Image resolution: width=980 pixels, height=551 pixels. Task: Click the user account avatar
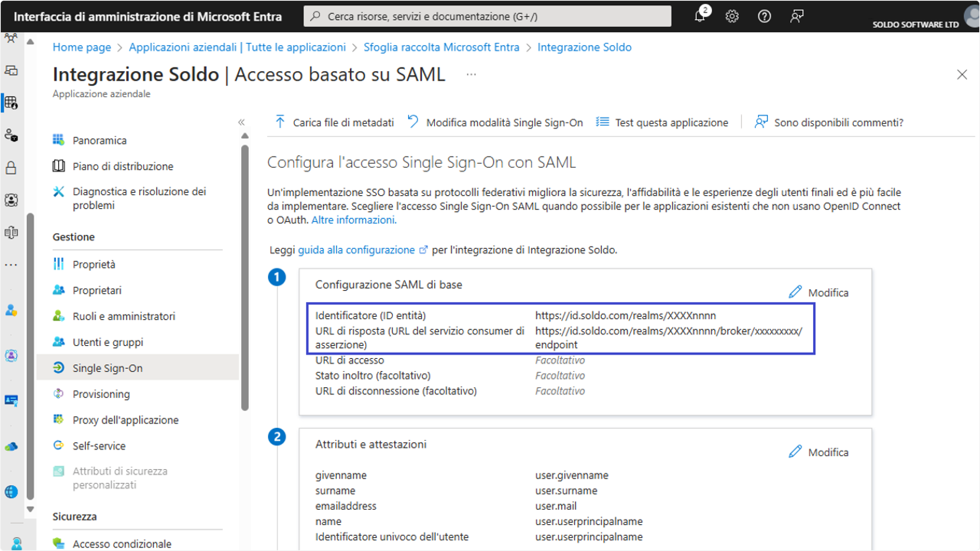(972, 16)
